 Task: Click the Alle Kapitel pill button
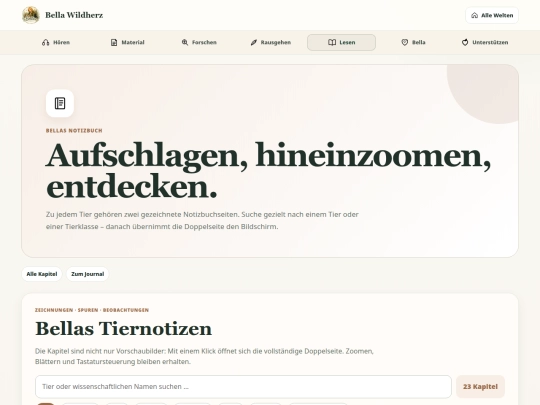point(42,274)
